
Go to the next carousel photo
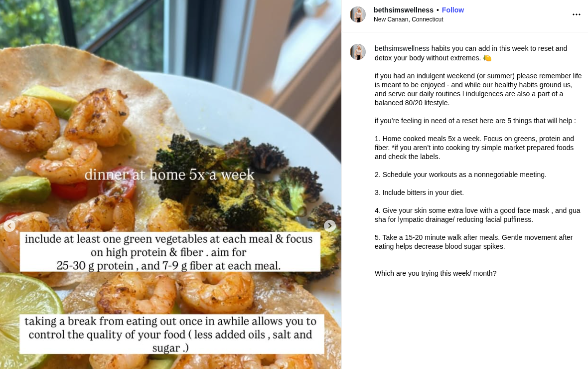pyautogui.click(x=329, y=225)
